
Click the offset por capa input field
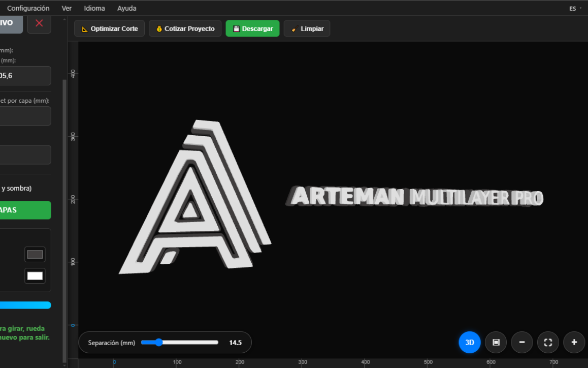[25, 116]
